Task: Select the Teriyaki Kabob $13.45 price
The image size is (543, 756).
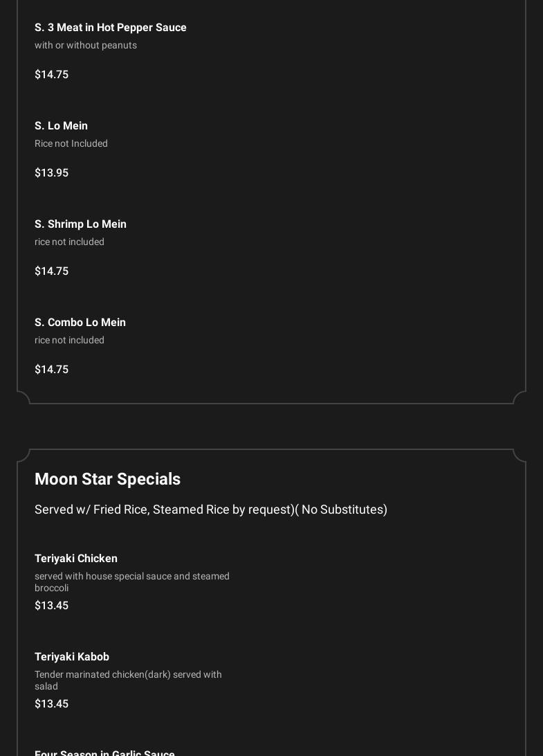Action: tap(52, 704)
